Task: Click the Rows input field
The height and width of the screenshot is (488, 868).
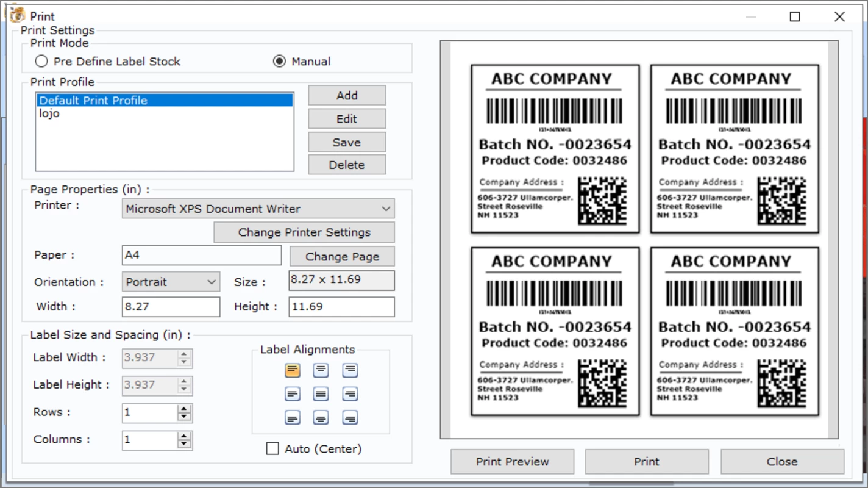Action: (150, 413)
